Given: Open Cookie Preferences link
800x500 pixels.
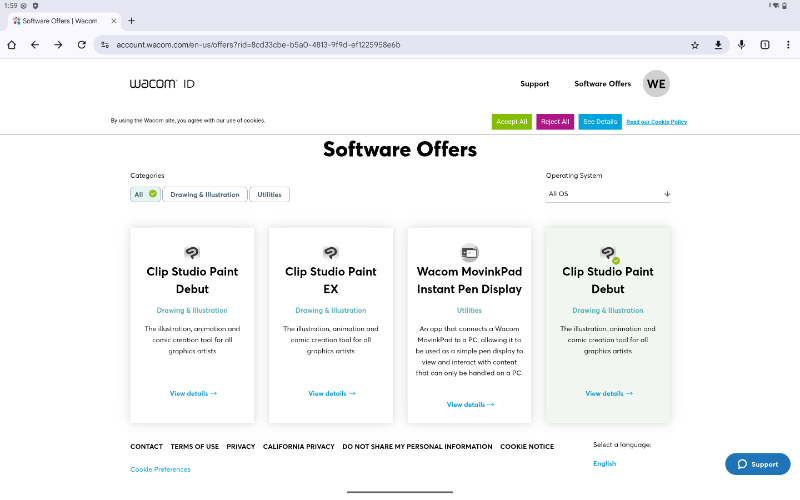Looking at the screenshot, I should tap(160, 469).
